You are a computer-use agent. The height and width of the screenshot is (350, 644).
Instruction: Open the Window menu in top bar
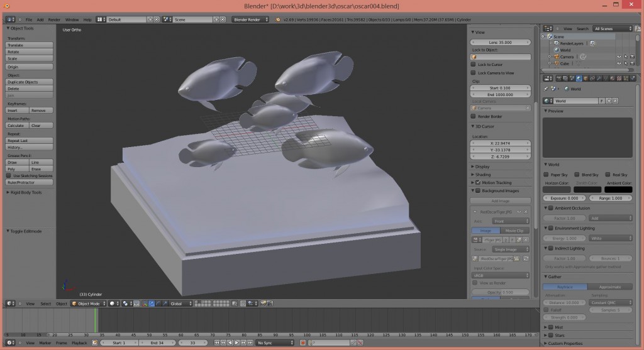click(72, 19)
